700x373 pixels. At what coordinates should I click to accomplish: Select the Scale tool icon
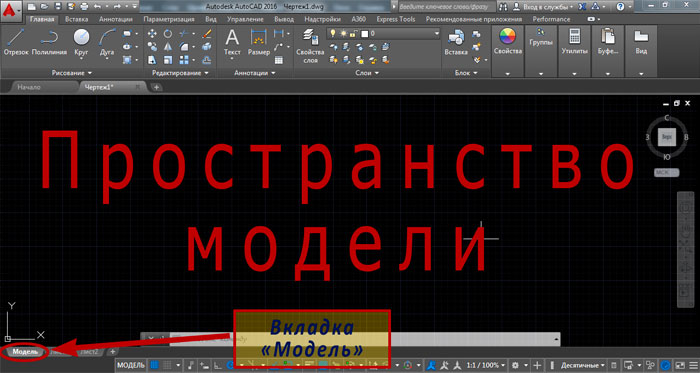click(x=167, y=60)
